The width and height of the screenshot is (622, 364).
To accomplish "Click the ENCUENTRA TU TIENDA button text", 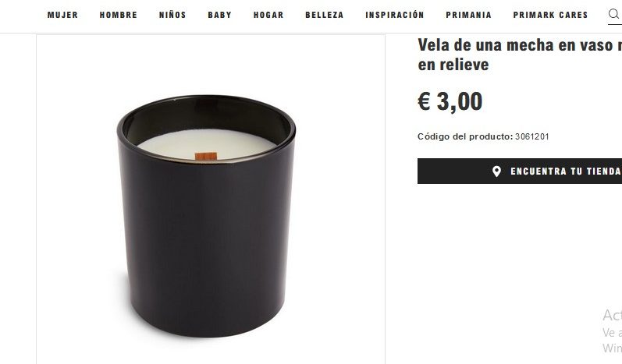I will (x=566, y=171).
